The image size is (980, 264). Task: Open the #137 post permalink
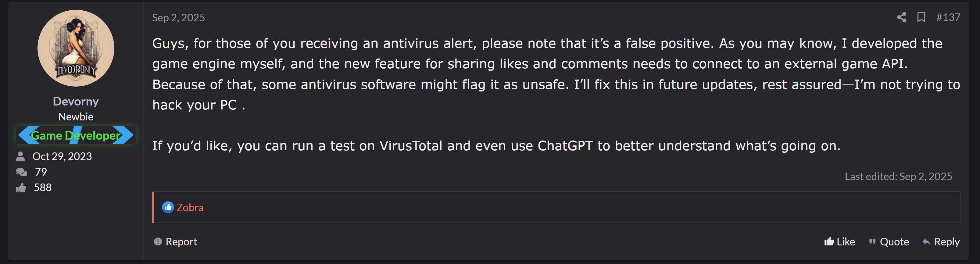coord(948,17)
